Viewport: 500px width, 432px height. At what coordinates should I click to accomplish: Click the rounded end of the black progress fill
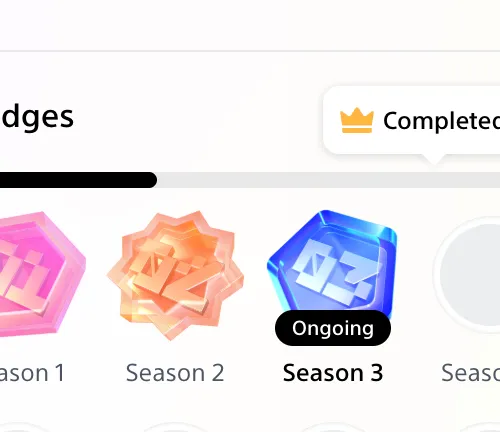151,180
